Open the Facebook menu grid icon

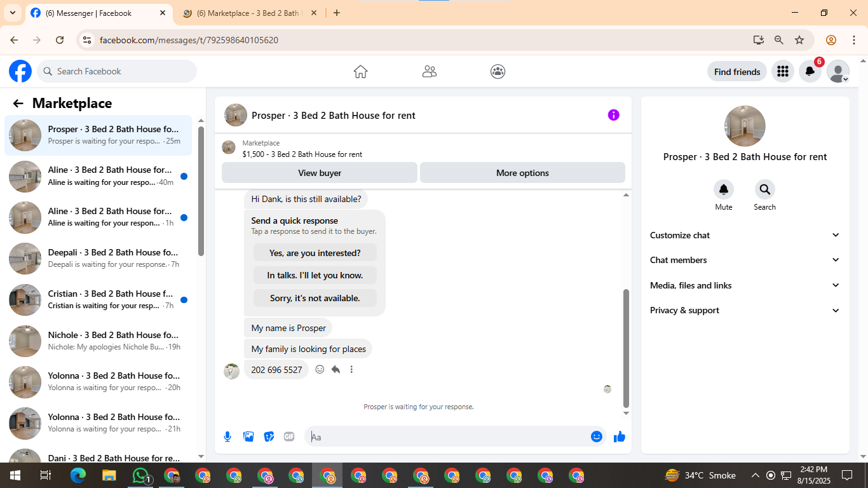tap(783, 71)
